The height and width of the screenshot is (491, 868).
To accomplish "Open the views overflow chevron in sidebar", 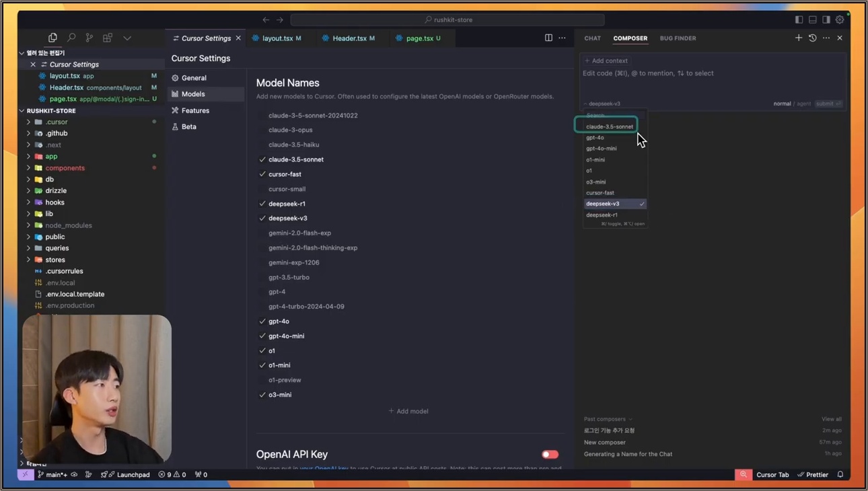I will (127, 38).
